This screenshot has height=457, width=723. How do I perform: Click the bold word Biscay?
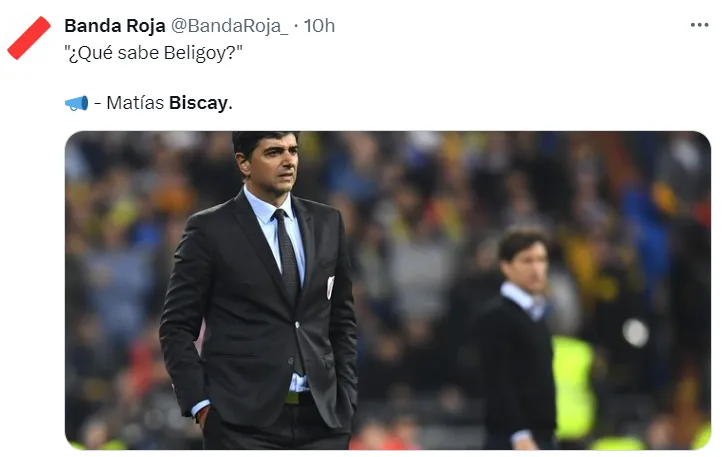(199, 103)
